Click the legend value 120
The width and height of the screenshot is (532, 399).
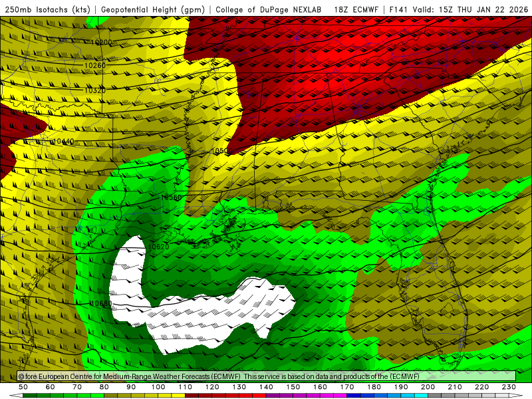pyautogui.click(x=212, y=387)
